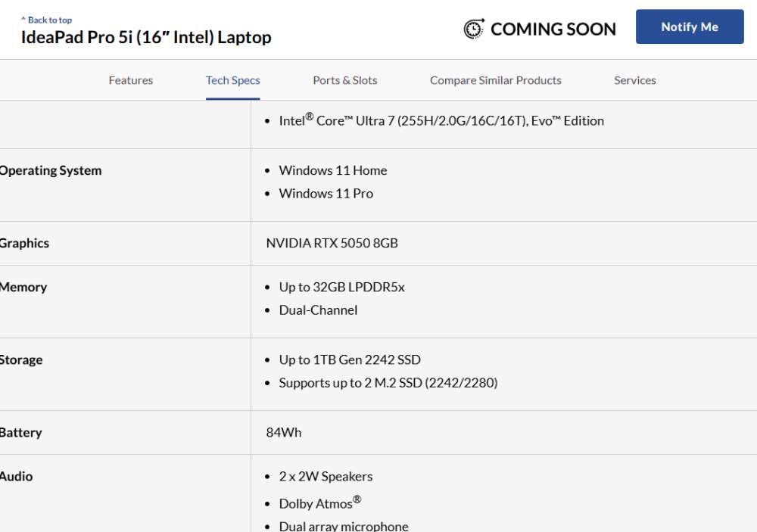This screenshot has width=757, height=532.
Task: Click the 84Wh battery value
Action: click(283, 432)
